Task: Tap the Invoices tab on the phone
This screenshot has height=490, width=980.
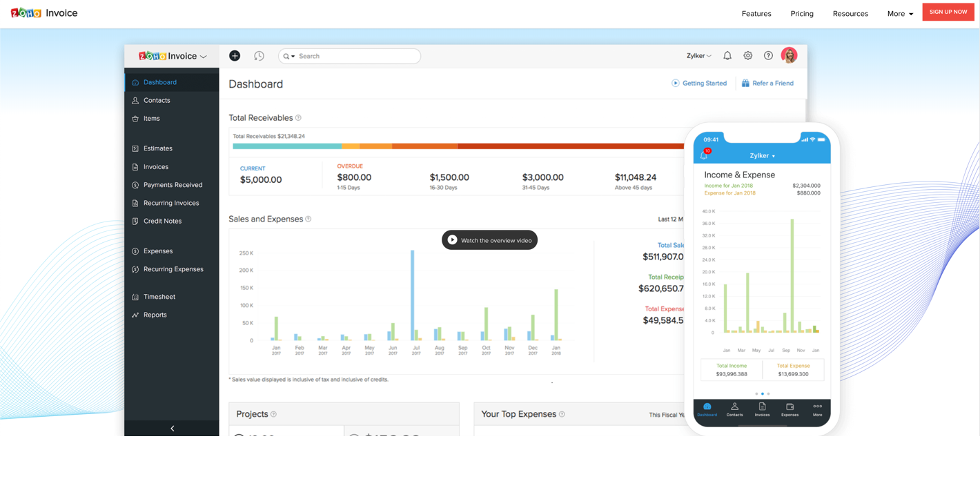Action: point(762,410)
